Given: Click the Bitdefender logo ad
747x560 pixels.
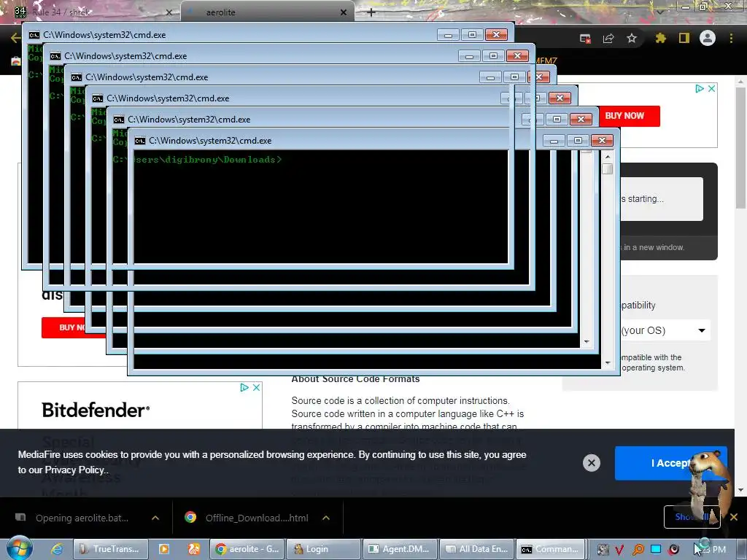Looking at the screenshot, I should (x=96, y=410).
